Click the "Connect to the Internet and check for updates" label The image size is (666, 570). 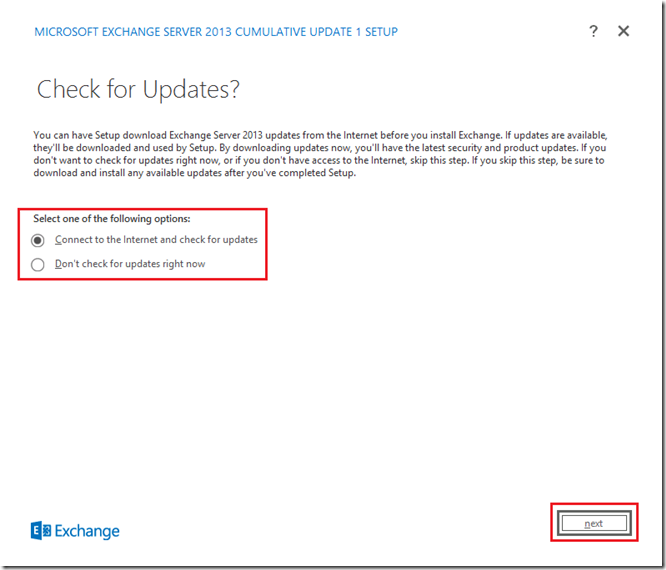[156, 240]
